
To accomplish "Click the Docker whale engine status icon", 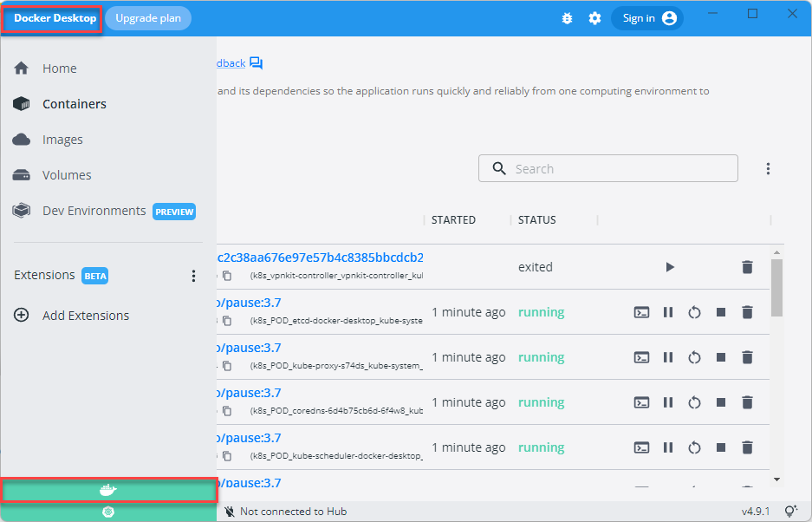I will point(108,490).
